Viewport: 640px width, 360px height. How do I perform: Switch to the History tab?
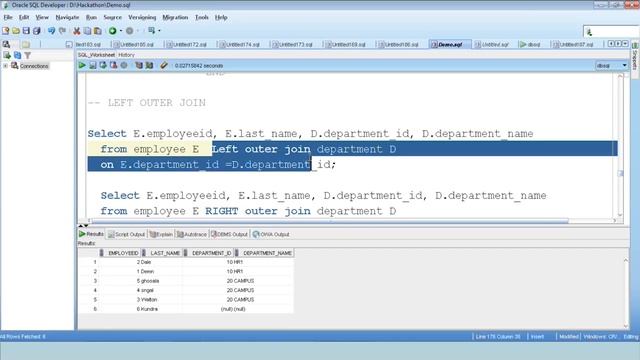click(x=127, y=55)
